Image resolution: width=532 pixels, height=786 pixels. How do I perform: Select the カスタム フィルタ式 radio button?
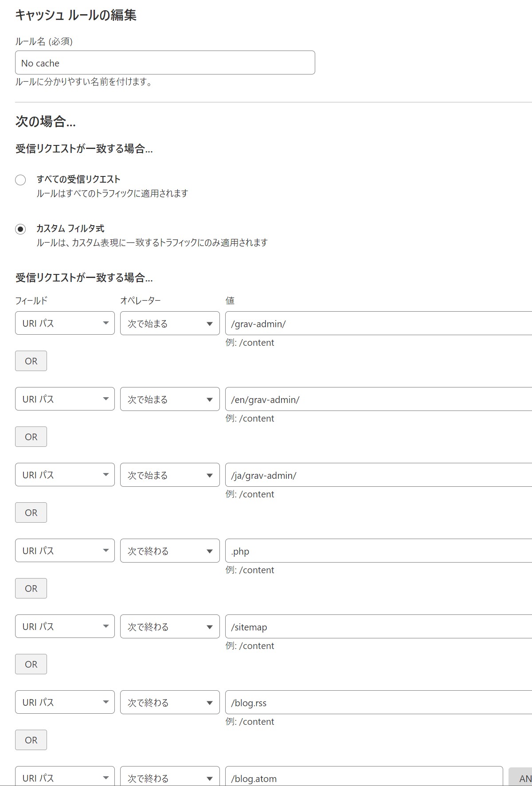click(20, 229)
